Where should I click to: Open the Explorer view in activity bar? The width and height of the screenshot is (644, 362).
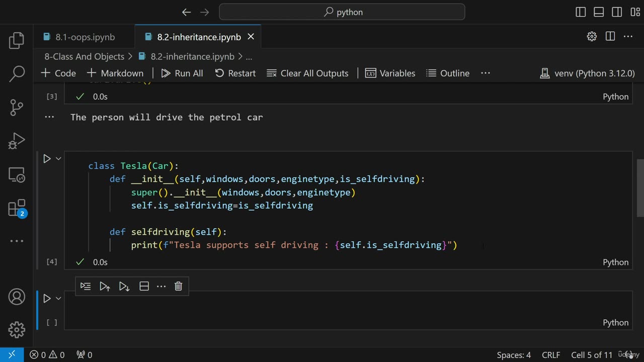(17, 41)
